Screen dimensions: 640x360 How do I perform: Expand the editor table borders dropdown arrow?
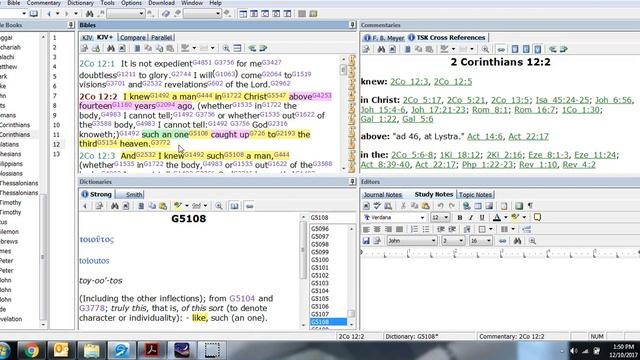click(491, 229)
